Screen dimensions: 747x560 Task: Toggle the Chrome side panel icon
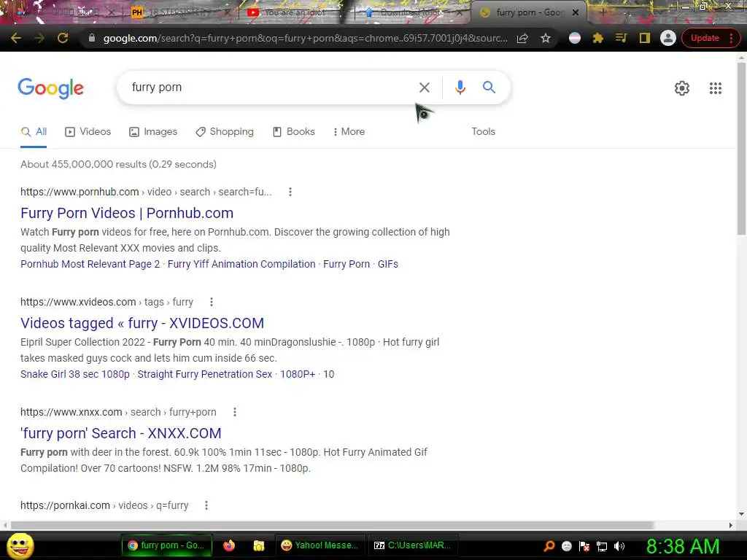pos(645,38)
